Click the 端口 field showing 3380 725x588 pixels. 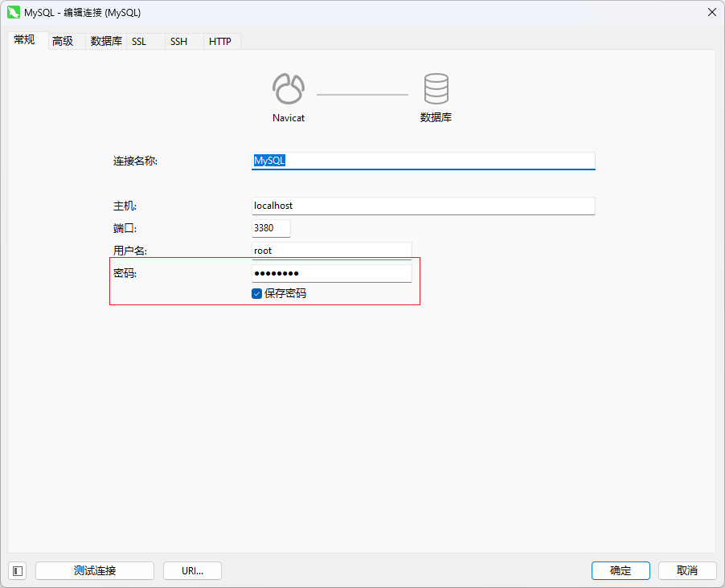pos(271,228)
